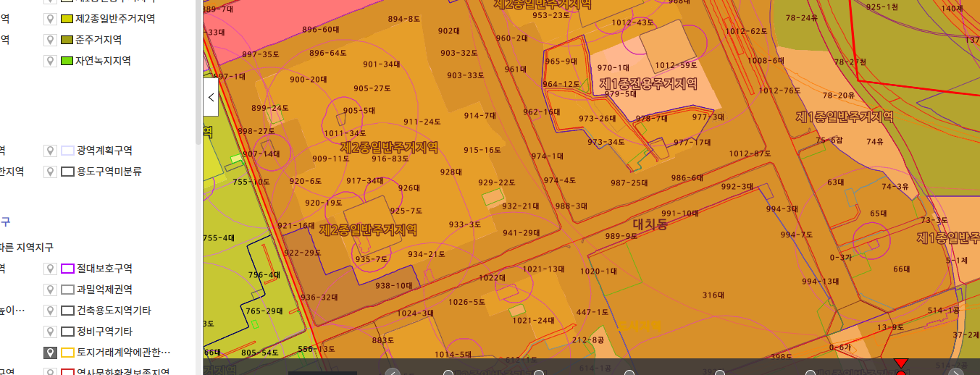Click the outline swatch beside 정비구역기타
Screen dimensions: 980x375
point(67,332)
